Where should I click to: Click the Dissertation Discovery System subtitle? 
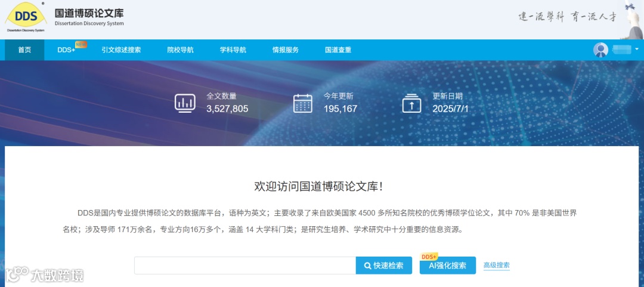(x=89, y=24)
